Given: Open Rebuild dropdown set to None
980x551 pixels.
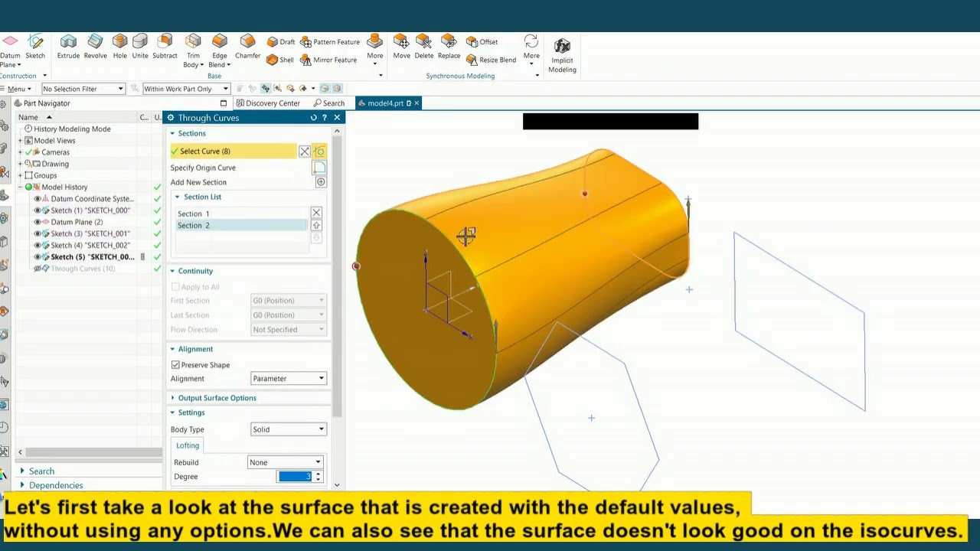Looking at the screenshot, I should [x=286, y=462].
